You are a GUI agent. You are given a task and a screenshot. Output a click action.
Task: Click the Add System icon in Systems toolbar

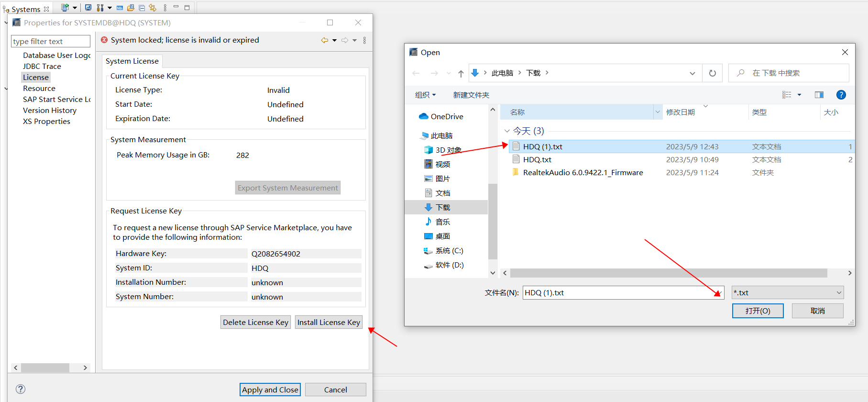(65, 8)
